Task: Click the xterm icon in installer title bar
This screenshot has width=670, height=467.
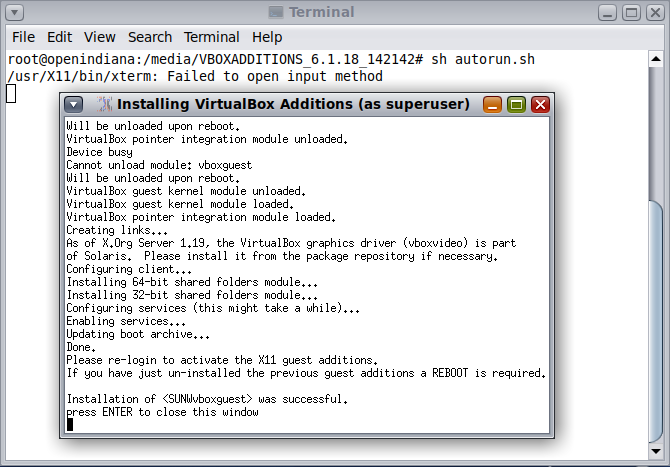Action: tap(104, 104)
